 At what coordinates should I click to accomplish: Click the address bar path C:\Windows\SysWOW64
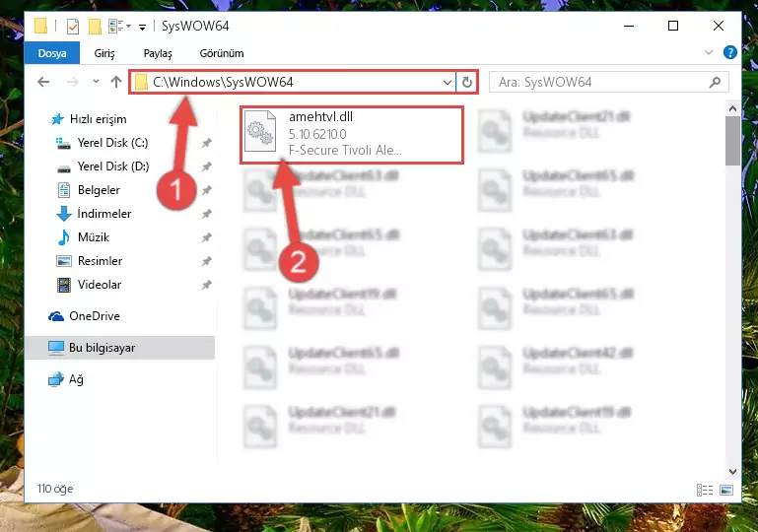[x=223, y=82]
